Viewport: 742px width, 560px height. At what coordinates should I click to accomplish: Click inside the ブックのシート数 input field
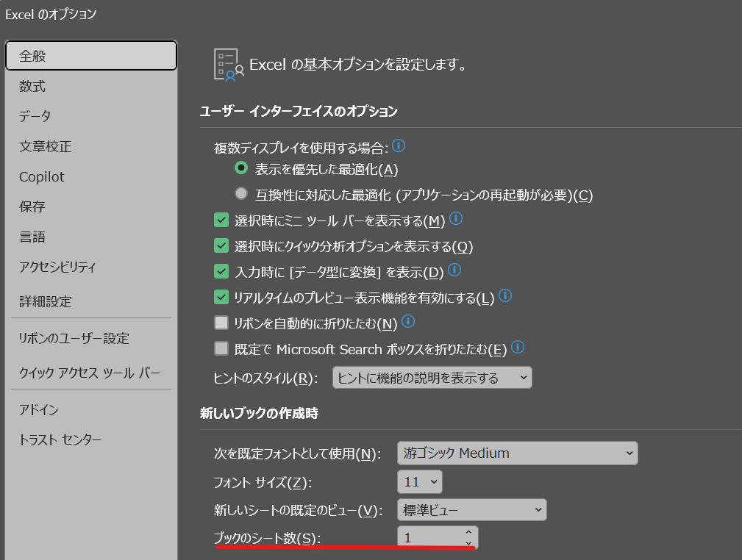coord(427,537)
